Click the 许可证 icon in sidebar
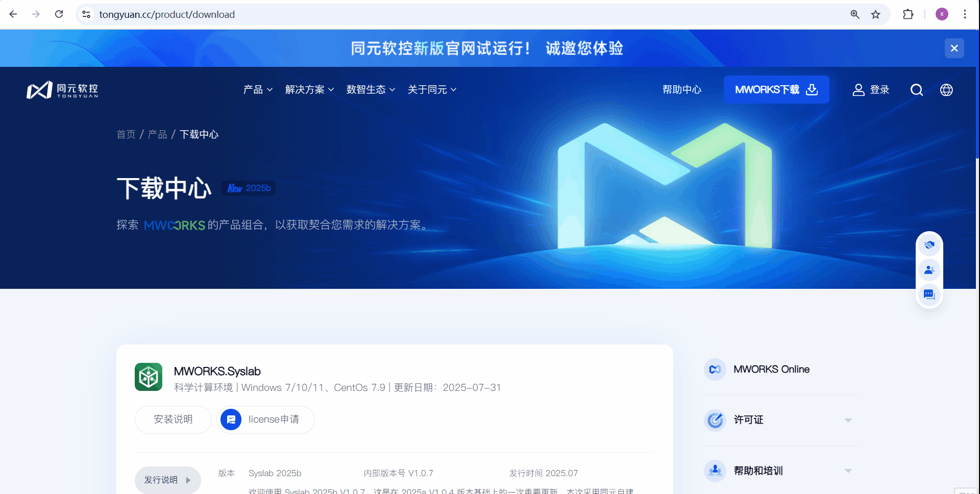 (x=715, y=420)
